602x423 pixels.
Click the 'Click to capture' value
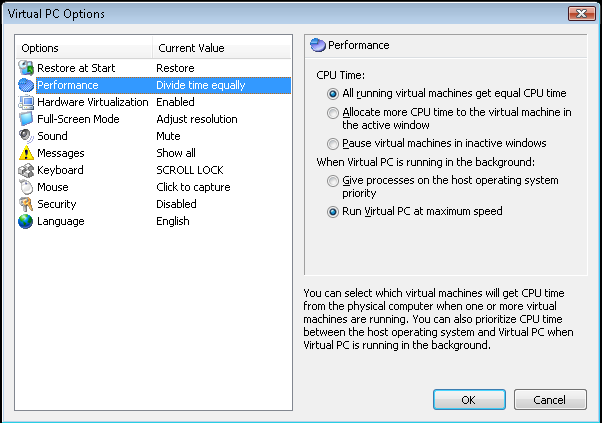pos(193,187)
